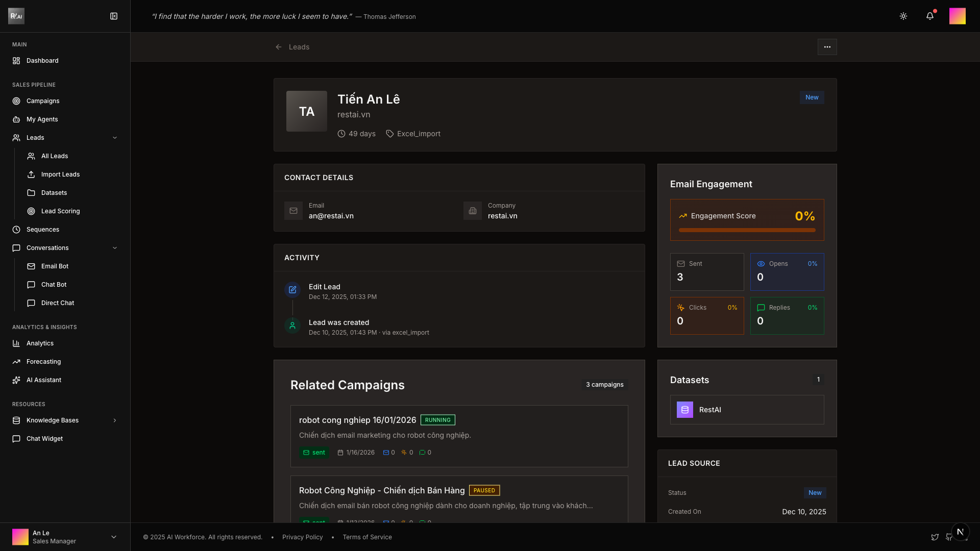Click the back arrow beside Leads
The width and height of the screenshot is (980, 551).
point(279,47)
